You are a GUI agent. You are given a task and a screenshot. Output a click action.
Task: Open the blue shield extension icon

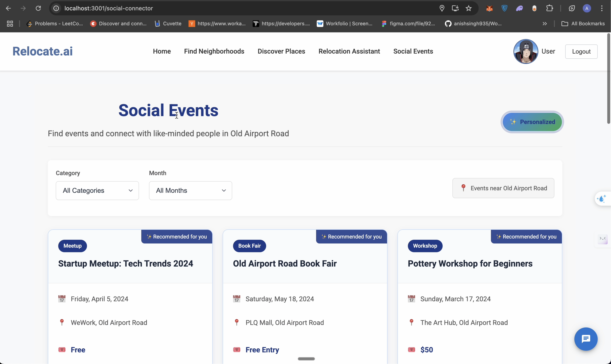click(504, 8)
